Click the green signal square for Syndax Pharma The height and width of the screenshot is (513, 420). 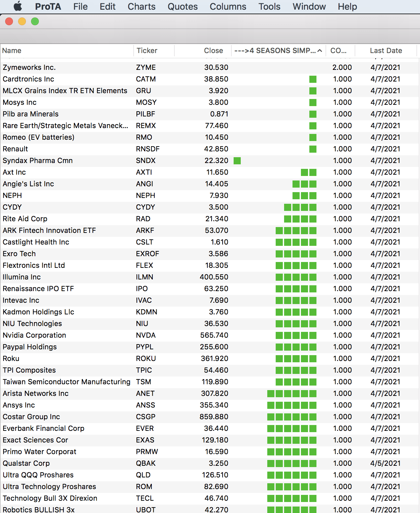[237, 161]
